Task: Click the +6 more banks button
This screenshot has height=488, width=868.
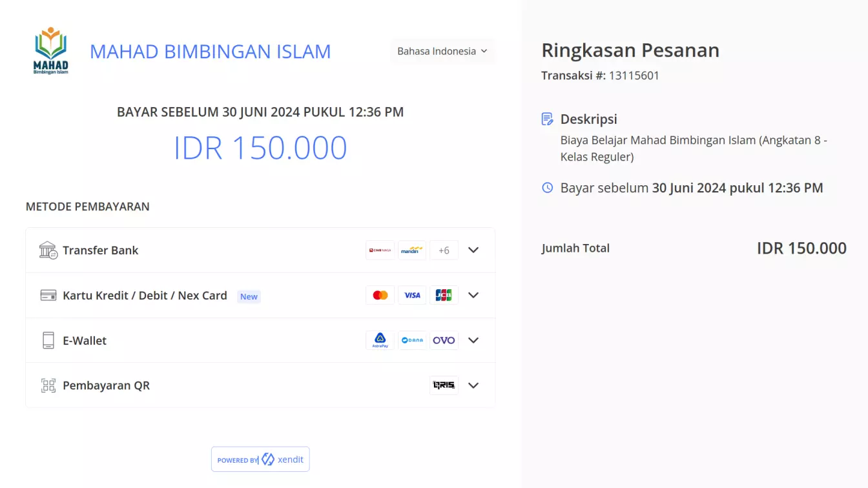Action: pos(444,250)
